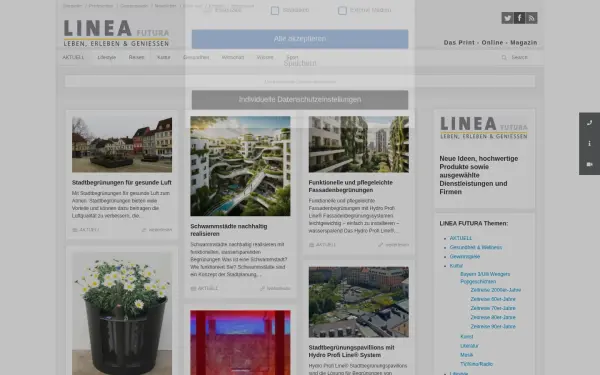Open the Lifestyle menu item

coord(106,57)
